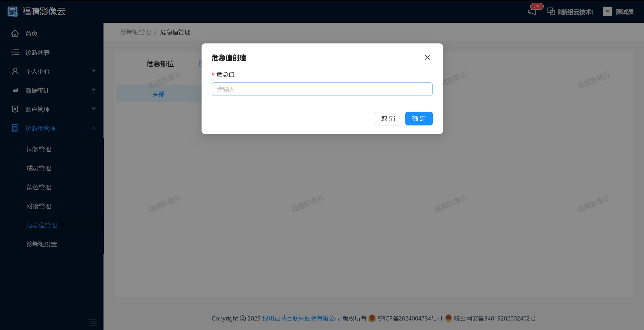Expand the 账户管理 submenu chevron

click(94, 109)
